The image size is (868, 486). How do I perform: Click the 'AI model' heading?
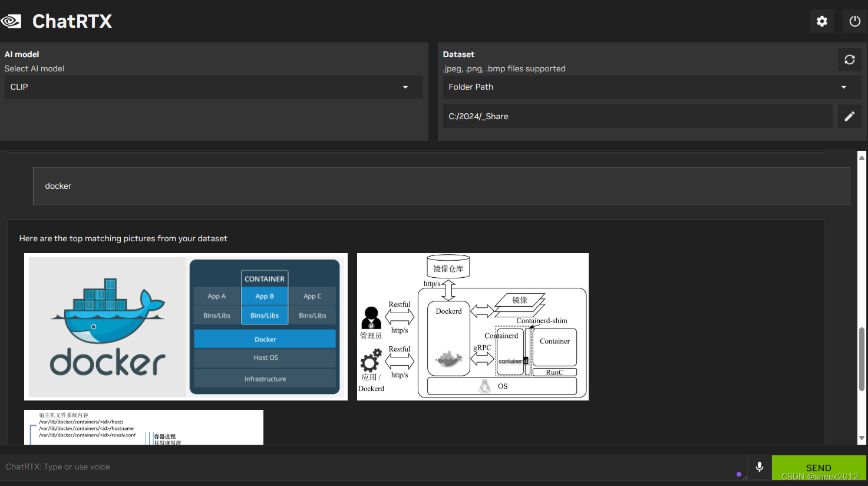tap(22, 54)
